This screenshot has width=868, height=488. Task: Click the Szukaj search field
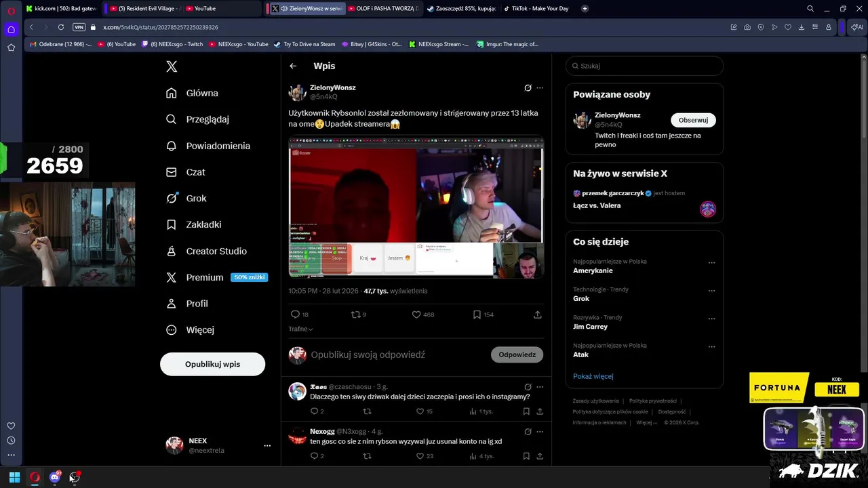point(644,66)
